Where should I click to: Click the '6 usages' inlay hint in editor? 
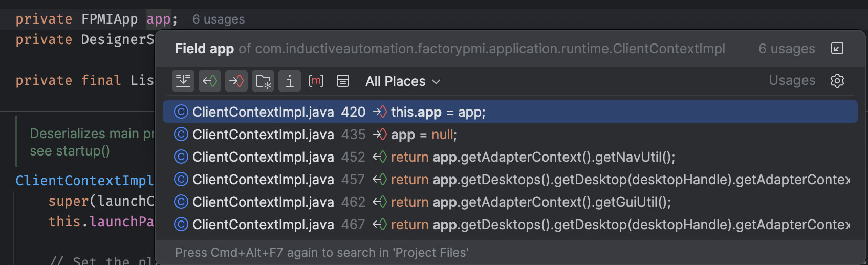(x=219, y=19)
